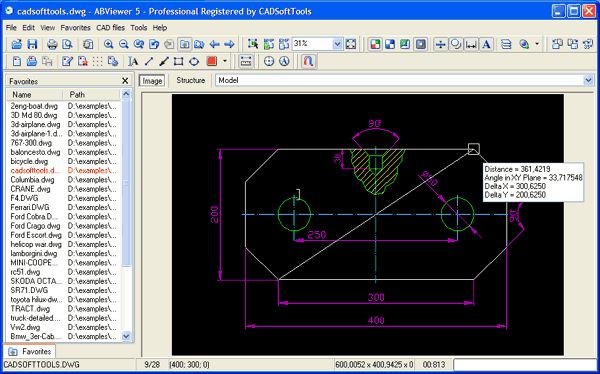This screenshot has width=600, height=374.
Task: Click the Save floppy disk icon
Action: (32, 44)
